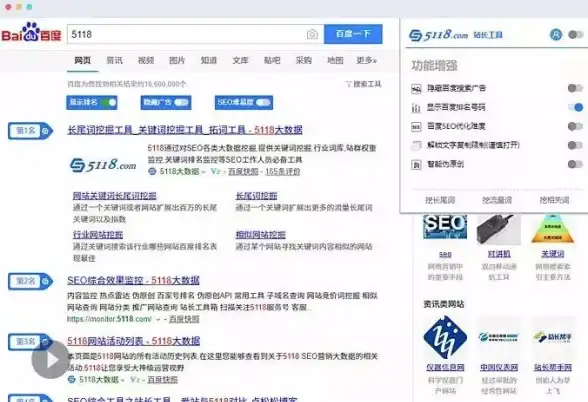Screen dimensions: 588x402
Task: Click the Baidu logo
Action: pos(32,33)
